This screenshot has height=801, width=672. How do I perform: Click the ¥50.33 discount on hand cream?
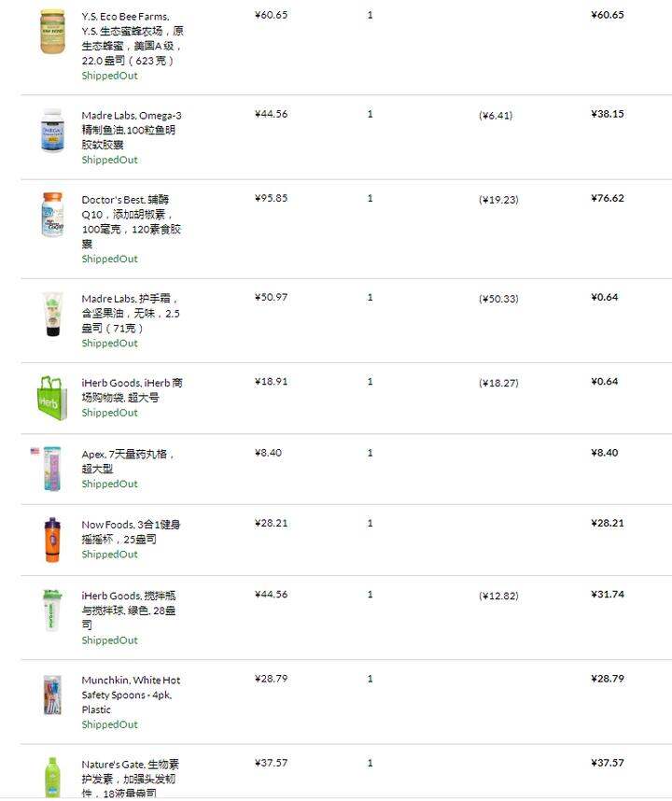498,299
